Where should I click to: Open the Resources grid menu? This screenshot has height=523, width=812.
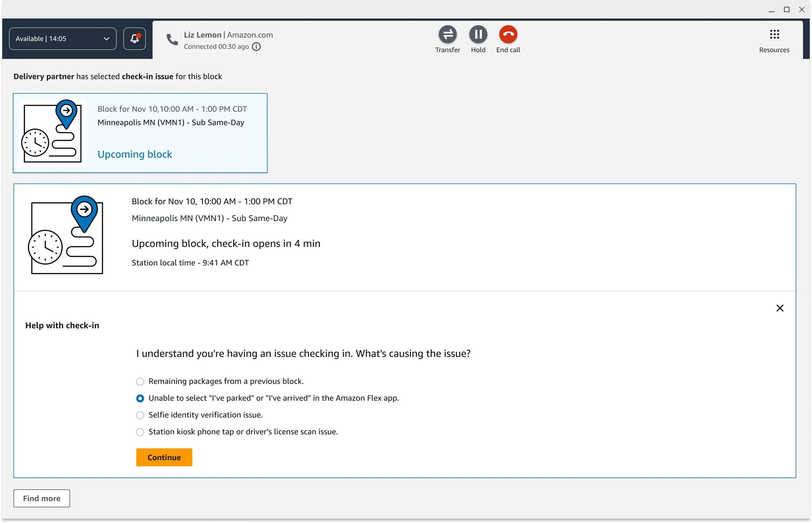click(x=774, y=34)
